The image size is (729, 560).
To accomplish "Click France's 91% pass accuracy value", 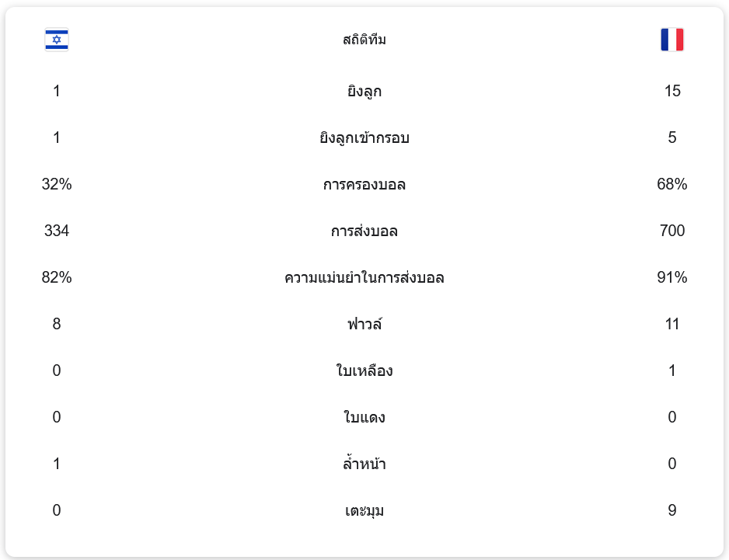I will pyautogui.click(x=671, y=278).
